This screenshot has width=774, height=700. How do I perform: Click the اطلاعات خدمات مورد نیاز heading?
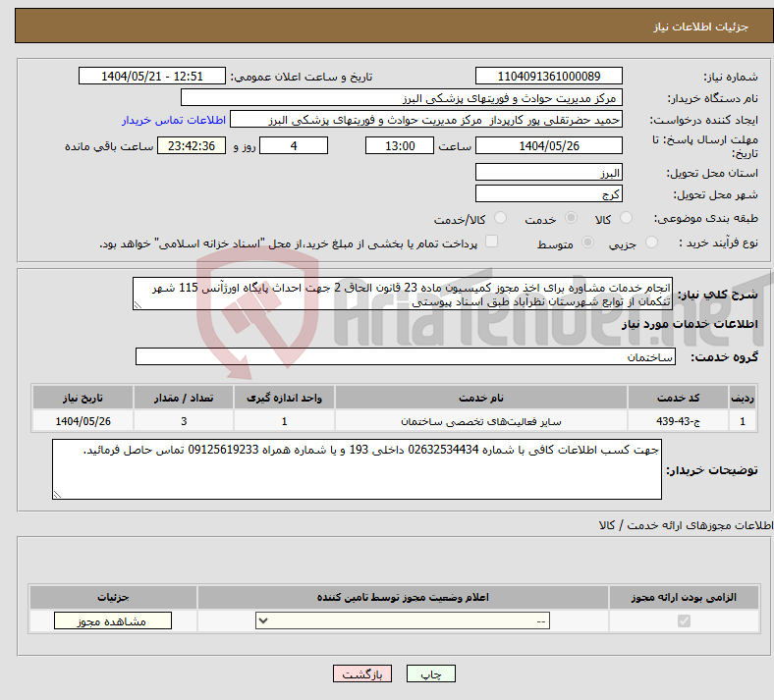click(x=690, y=324)
